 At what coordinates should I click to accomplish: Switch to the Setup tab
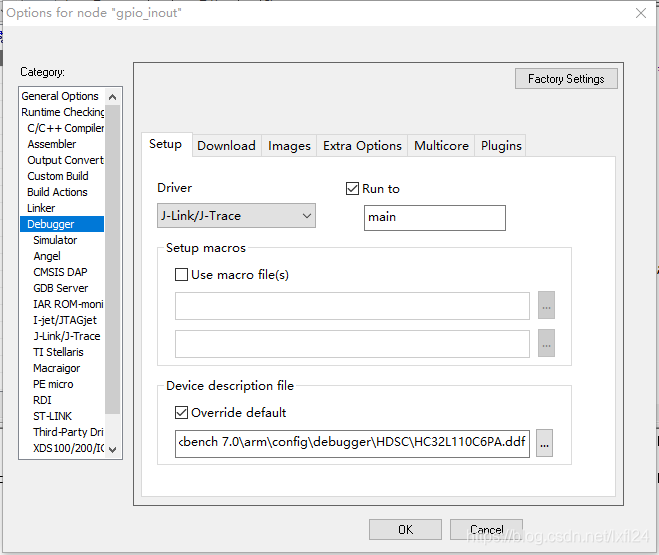(x=166, y=144)
